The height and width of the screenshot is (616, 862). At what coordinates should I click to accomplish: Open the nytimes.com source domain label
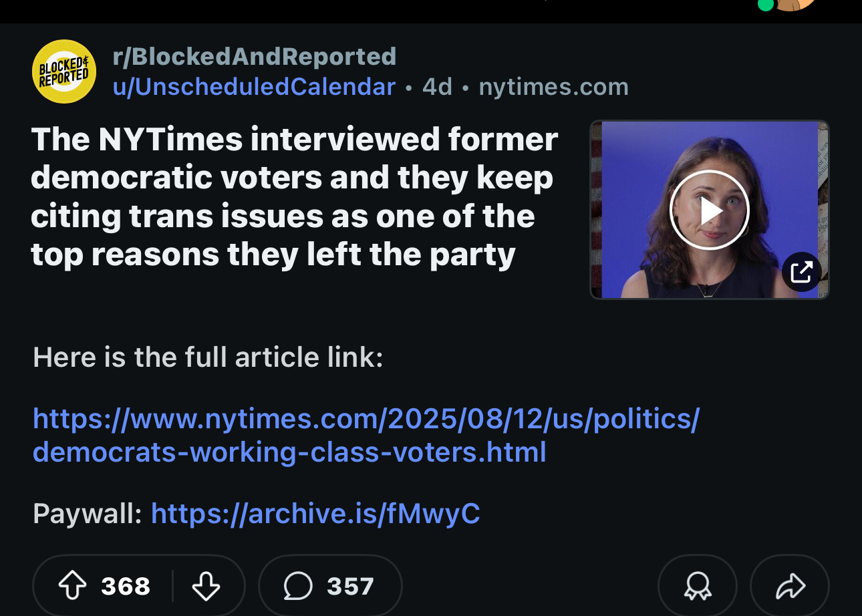(554, 87)
